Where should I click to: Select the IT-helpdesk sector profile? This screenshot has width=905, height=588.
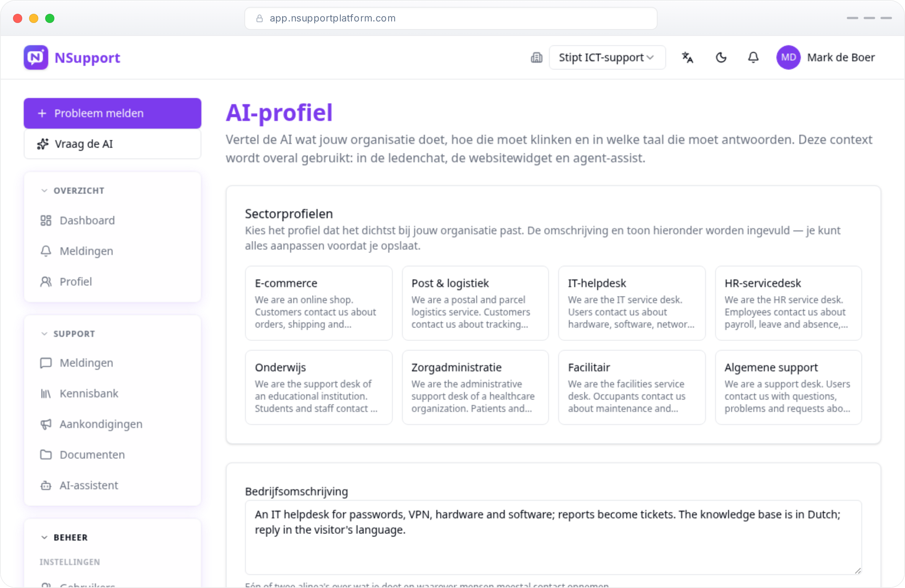point(632,303)
